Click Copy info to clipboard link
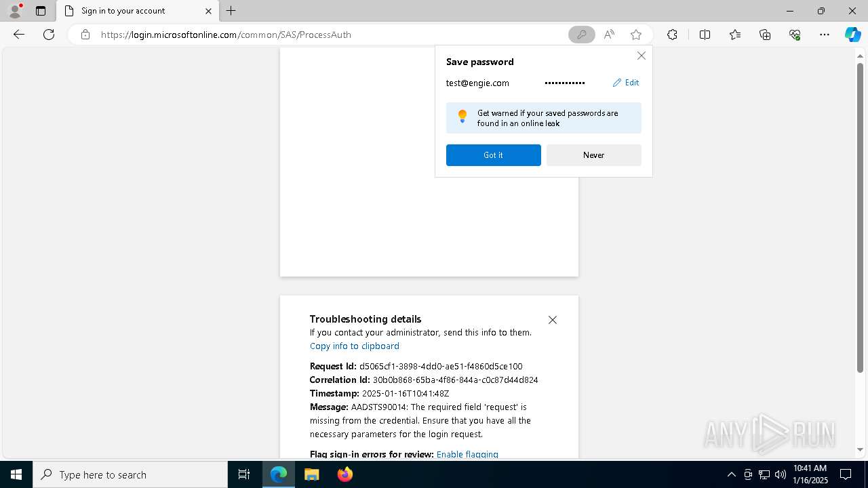 355,346
